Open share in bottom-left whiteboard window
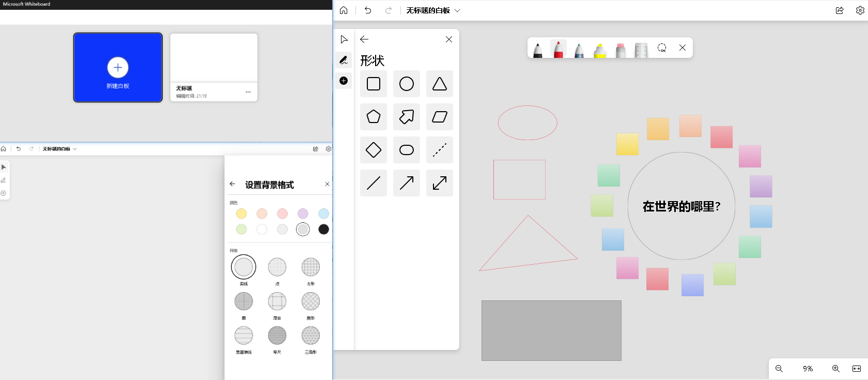The image size is (868, 380). (x=316, y=149)
